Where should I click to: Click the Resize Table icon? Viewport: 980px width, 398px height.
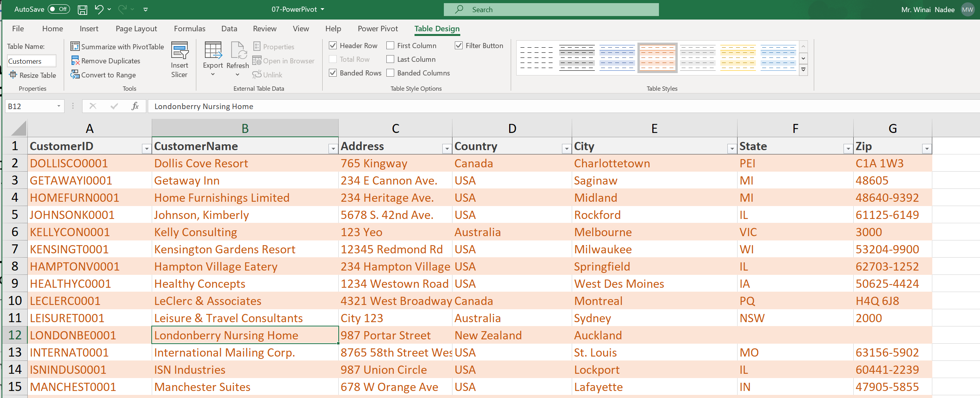pyautogui.click(x=13, y=75)
